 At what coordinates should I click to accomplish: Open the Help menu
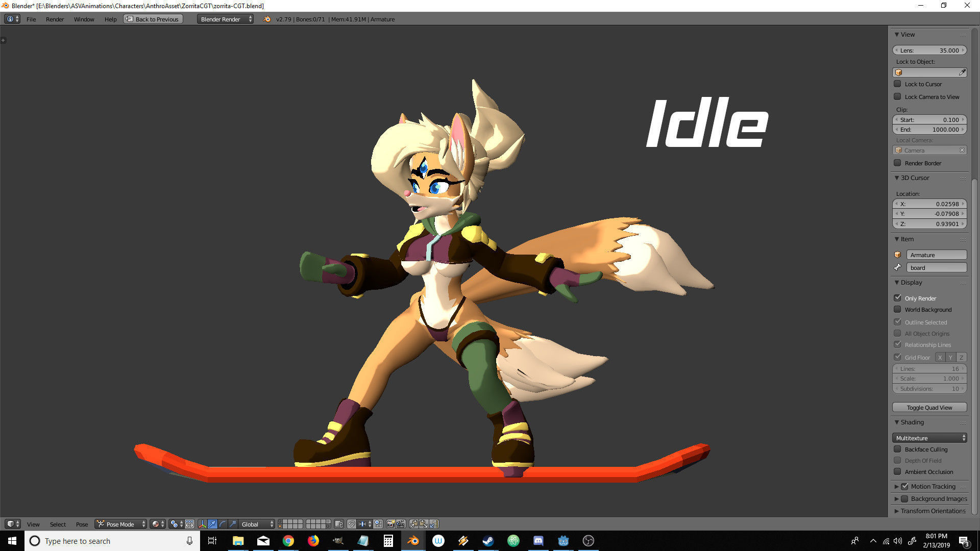[110, 19]
